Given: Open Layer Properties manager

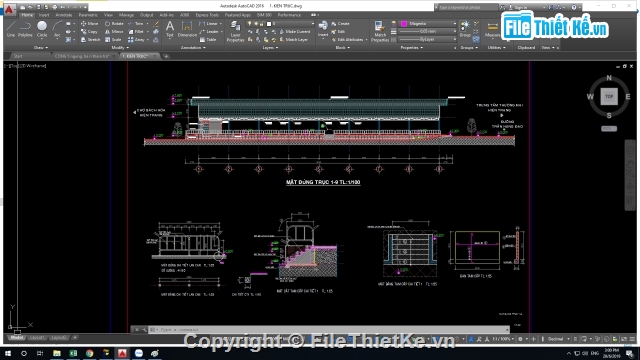Looking at the screenshot, I should tap(236, 31).
